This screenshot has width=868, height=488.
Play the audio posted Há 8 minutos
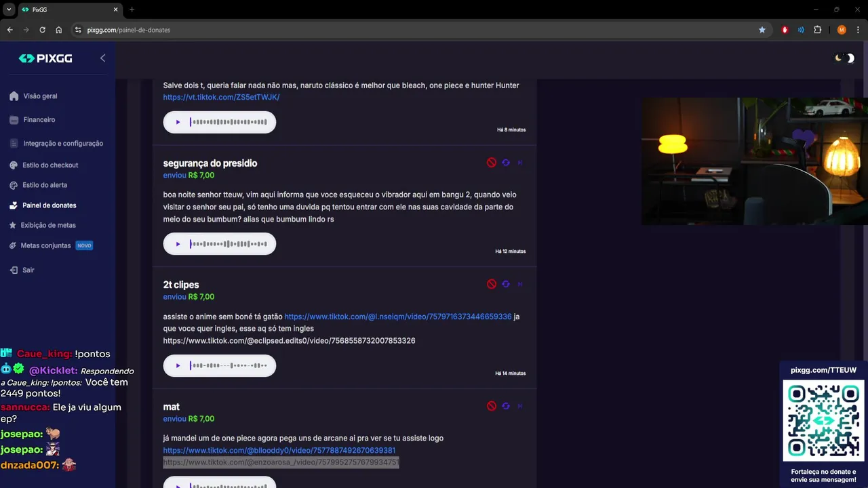coord(178,122)
